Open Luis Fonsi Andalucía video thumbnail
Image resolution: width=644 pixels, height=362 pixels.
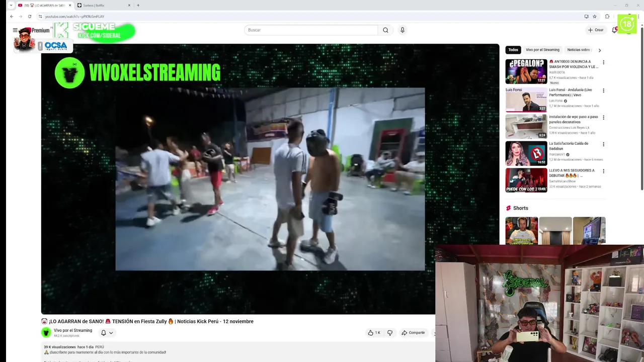(526, 100)
